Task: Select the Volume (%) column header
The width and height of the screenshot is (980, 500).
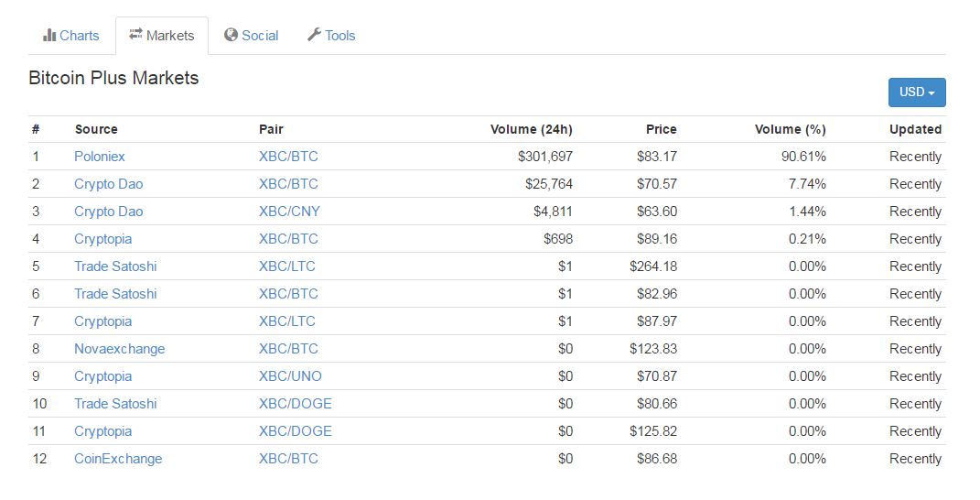Action: click(x=790, y=129)
